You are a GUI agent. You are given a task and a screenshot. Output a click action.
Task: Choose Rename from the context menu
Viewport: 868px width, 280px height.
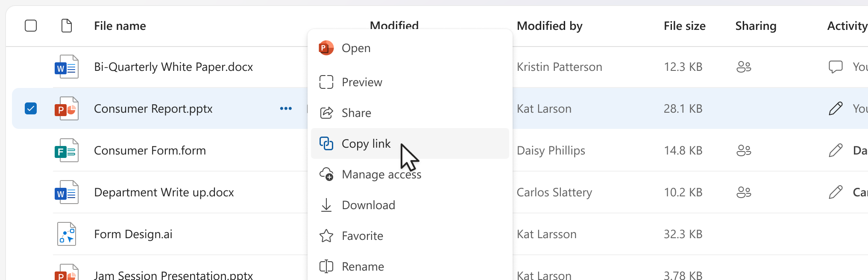363,266
